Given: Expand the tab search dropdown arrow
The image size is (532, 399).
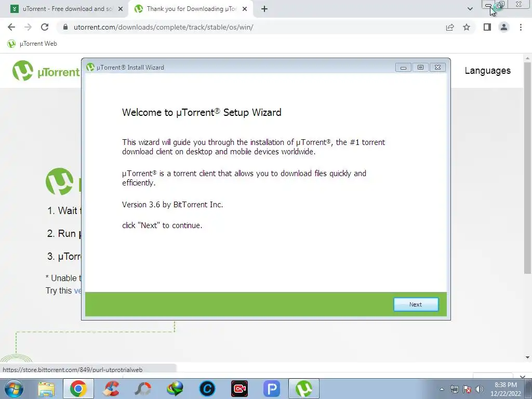Looking at the screenshot, I should tap(470, 9).
